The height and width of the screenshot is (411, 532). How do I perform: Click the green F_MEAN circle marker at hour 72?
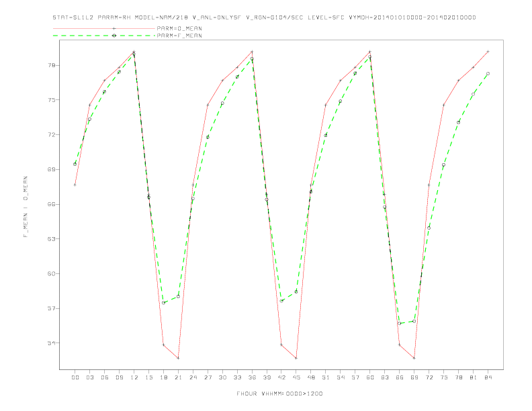pos(429,228)
